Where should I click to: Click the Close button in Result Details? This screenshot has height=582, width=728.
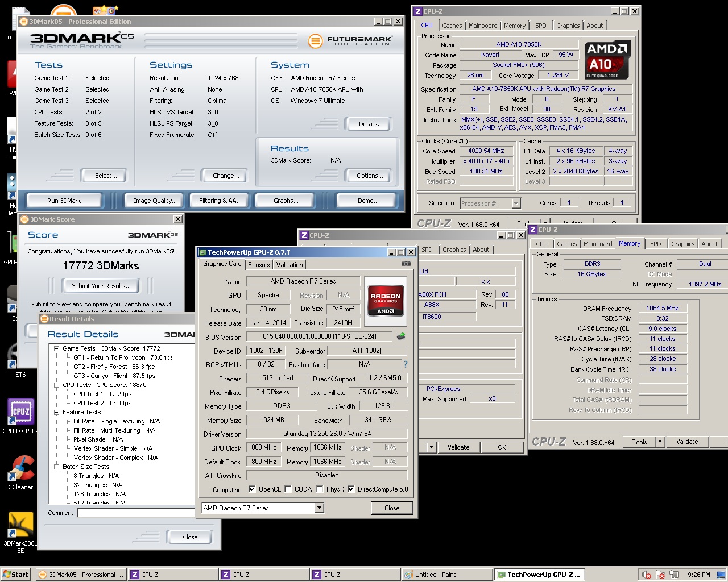[x=190, y=537]
